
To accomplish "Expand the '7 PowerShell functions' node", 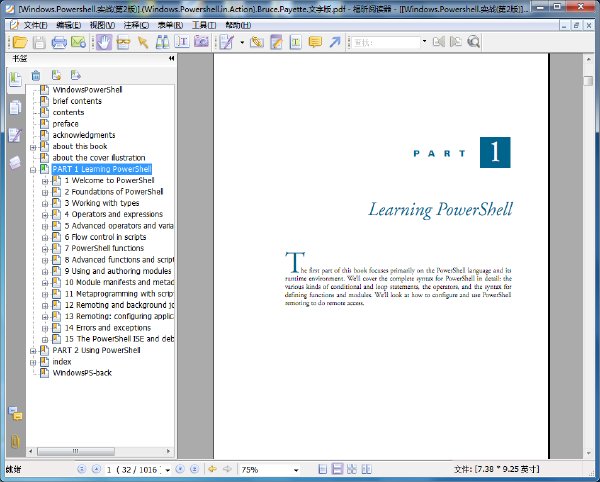I will pyautogui.click(x=45, y=249).
